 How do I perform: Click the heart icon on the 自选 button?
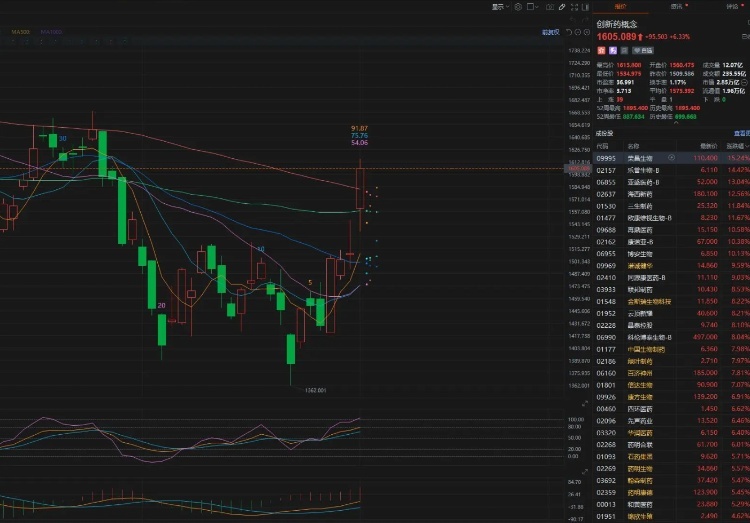tap(636, 49)
